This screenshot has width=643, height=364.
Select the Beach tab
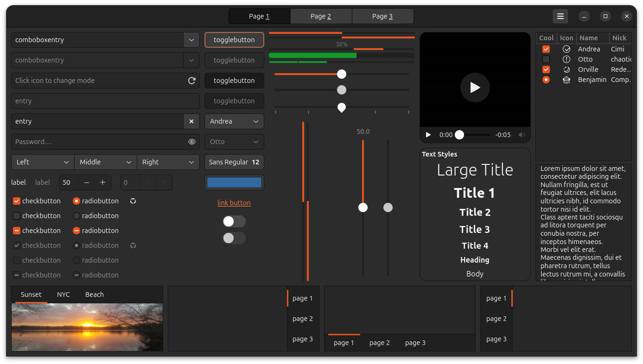pos(95,295)
